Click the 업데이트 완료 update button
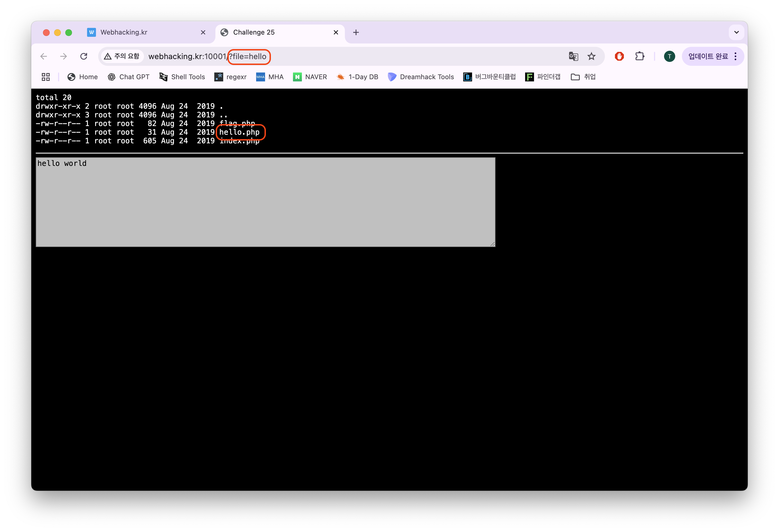Image resolution: width=779 pixels, height=532 pixels. click(708, 56)
